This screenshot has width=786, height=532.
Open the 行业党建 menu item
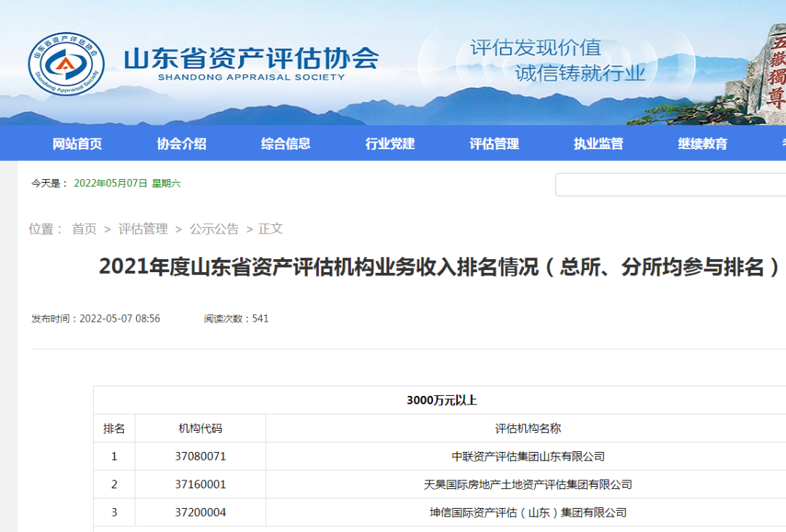click(x=390, y=144)
